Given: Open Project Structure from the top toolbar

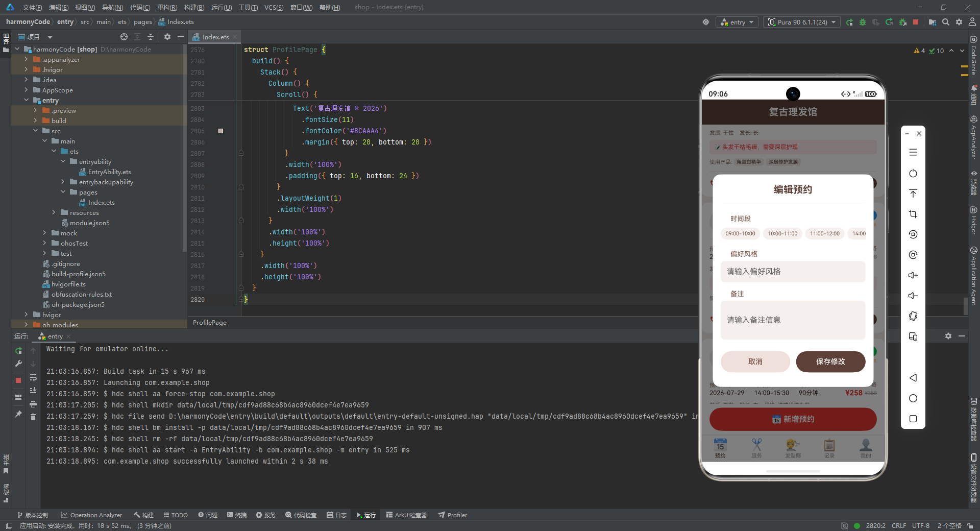Looking at the screenshot, I should 933,22.
